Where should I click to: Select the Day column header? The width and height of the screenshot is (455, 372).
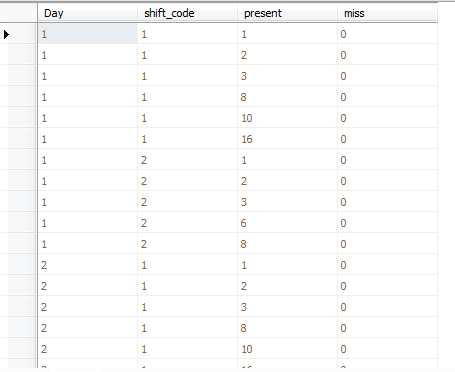click(87, 13)
